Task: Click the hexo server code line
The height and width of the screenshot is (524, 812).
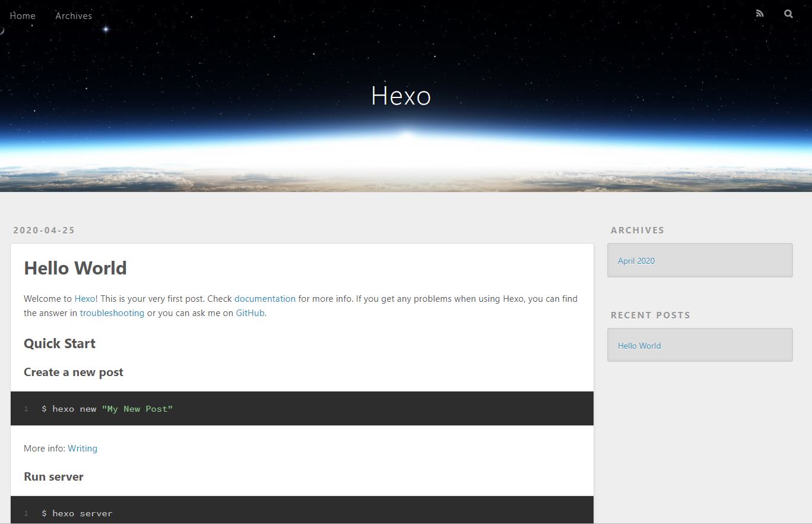Action: coord(77,513)
